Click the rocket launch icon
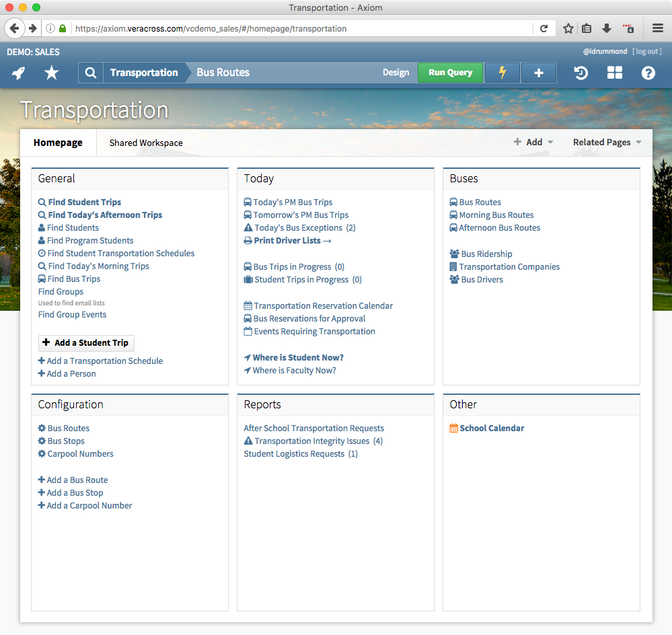 pyautogui.click(x=19, y=73)
